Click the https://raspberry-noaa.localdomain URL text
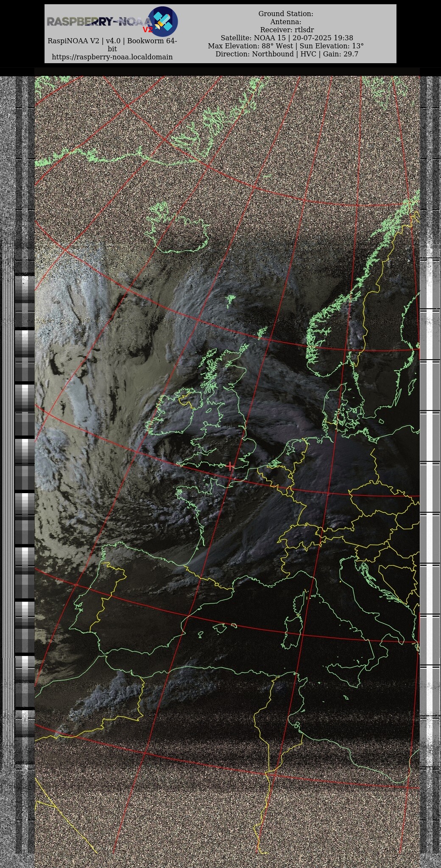The height and width of the screenshot is (868, 441). point(112,57)
